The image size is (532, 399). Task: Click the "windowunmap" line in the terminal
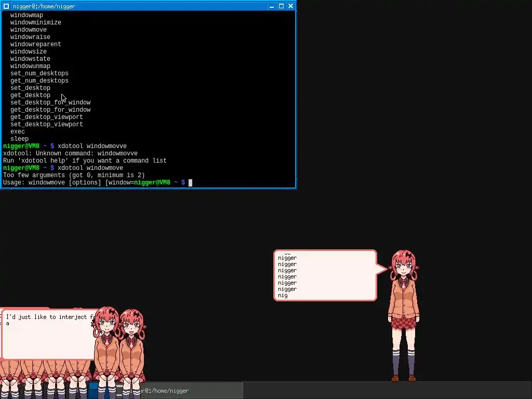30,66
